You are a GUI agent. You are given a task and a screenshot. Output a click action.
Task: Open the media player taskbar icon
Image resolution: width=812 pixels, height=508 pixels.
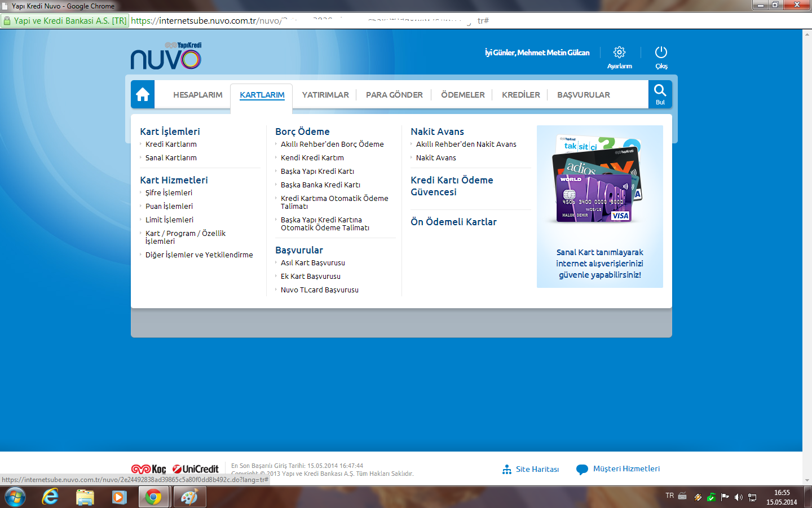click(119, 497)
